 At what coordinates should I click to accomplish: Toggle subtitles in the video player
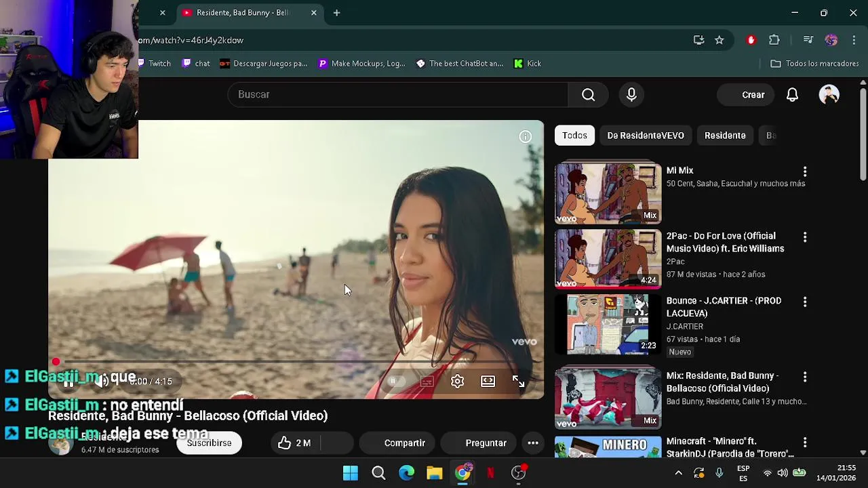[427, 382]
